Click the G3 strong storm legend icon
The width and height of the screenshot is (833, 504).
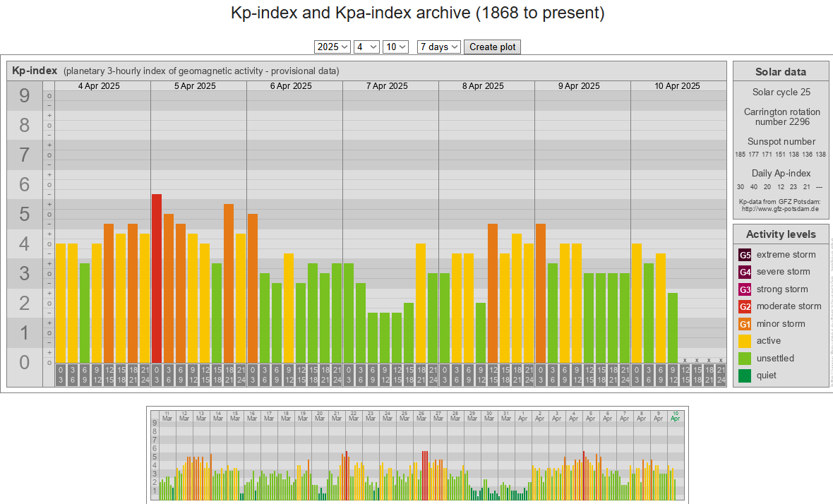(x=745, y=289)
